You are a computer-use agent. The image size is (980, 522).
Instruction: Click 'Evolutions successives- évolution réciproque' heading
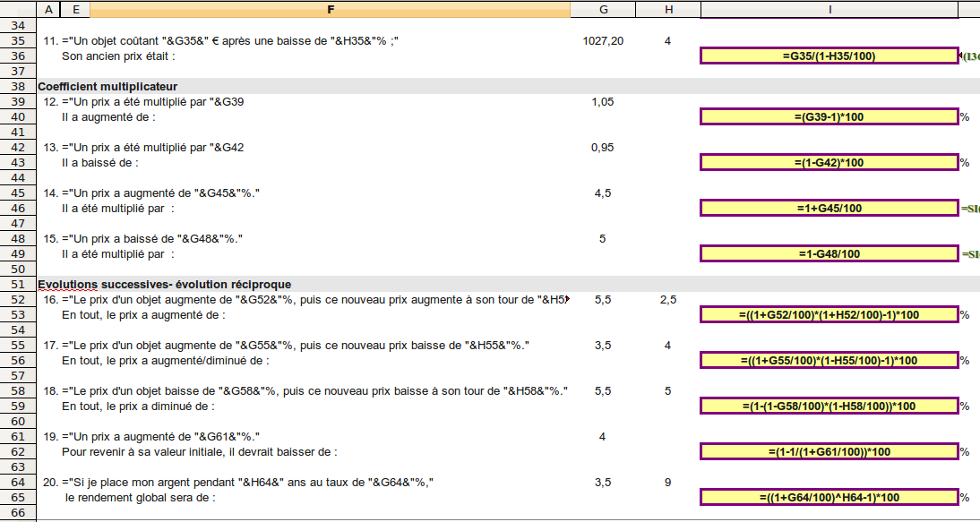(x=164, y=285)
